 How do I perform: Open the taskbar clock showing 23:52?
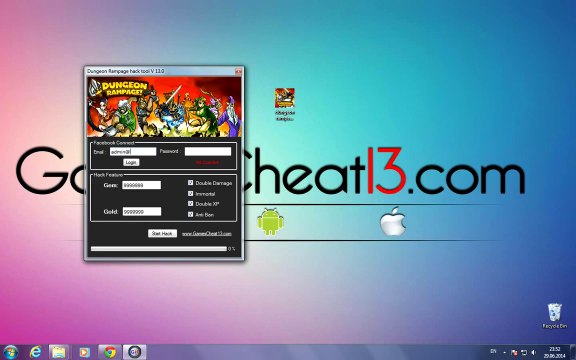(x=555, y=352)
